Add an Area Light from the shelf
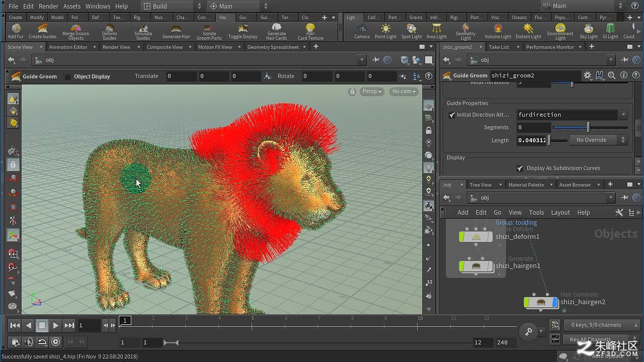644x362 pixels. (x=436, y=31)
